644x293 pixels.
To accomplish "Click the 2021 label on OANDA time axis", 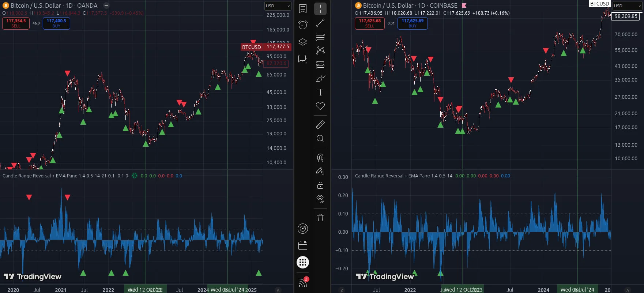I will (x=61, y=290).
